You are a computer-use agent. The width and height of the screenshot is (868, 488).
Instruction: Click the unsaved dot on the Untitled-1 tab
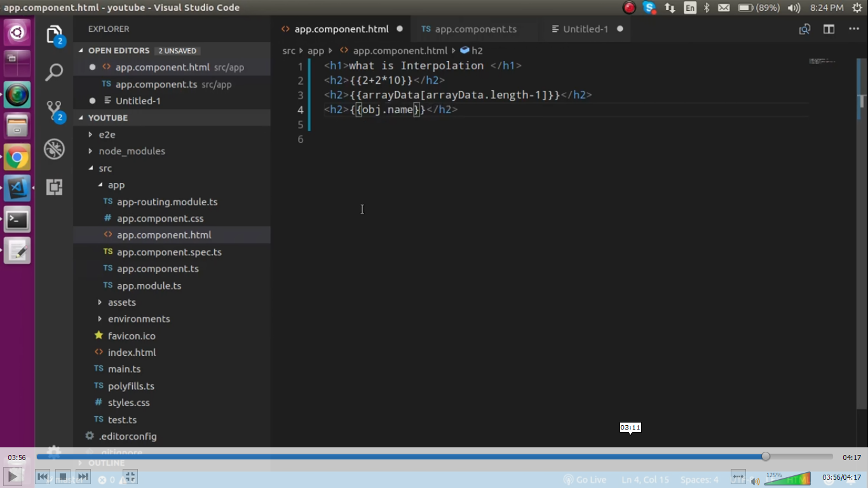click(620, 29)
